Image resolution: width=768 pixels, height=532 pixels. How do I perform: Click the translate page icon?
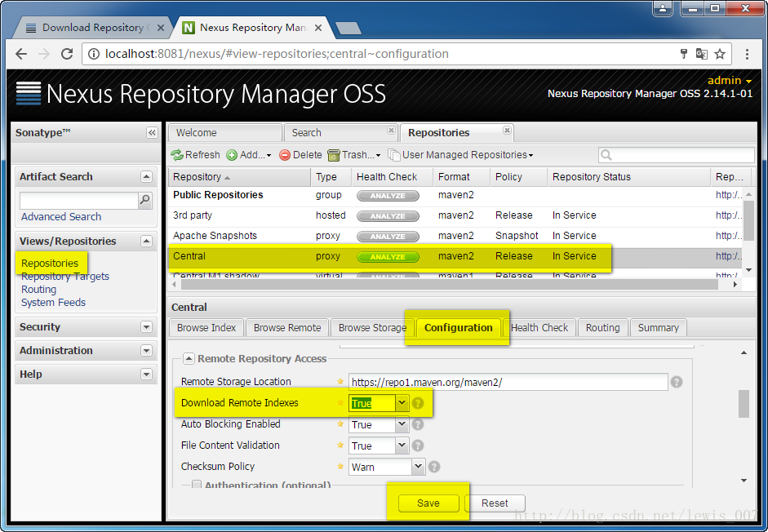pyautogui.click(x=701, y=54)
